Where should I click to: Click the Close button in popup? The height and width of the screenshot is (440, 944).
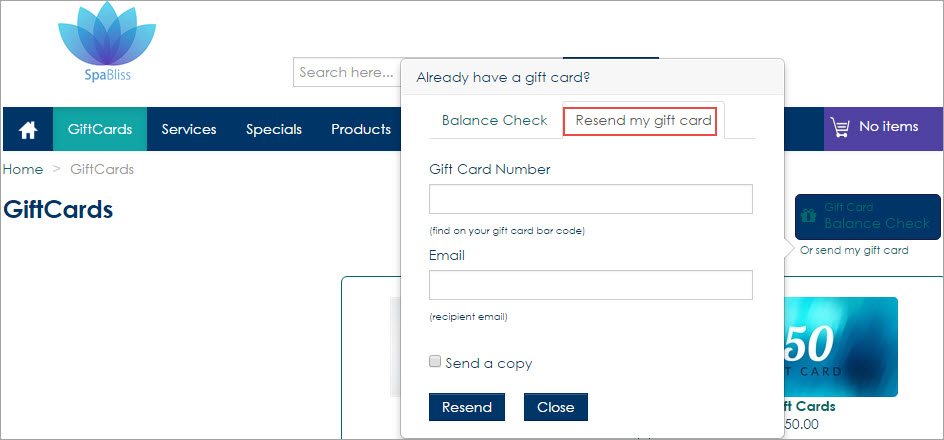(556, 407)
